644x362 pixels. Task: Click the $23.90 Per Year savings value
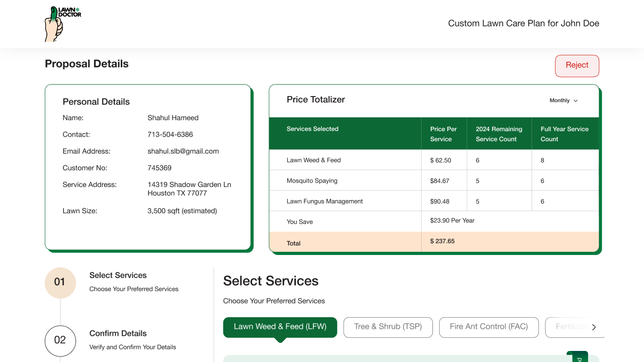click(452, 221)
